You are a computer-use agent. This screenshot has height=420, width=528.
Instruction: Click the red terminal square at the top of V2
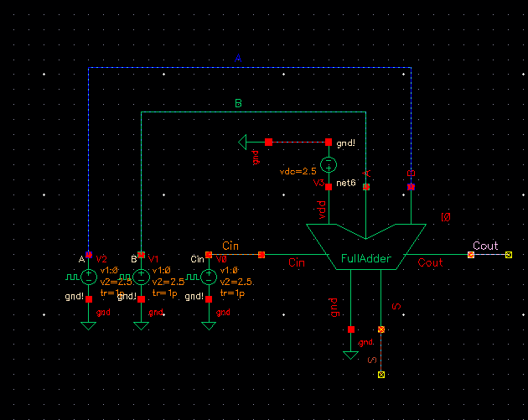89,255
